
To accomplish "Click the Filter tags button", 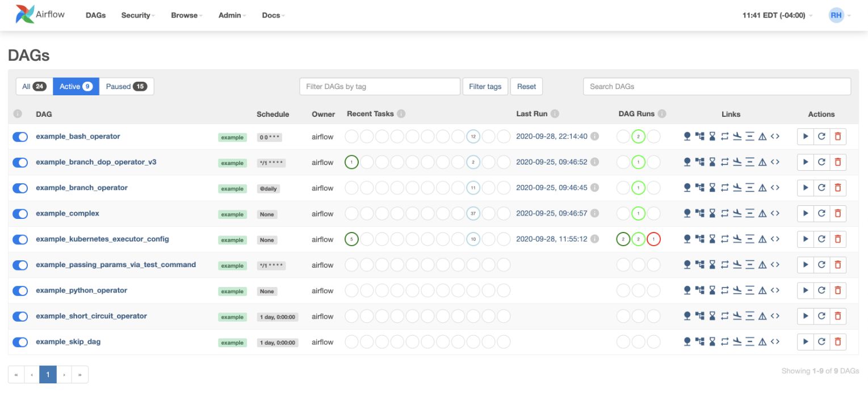I will point(485,86).
